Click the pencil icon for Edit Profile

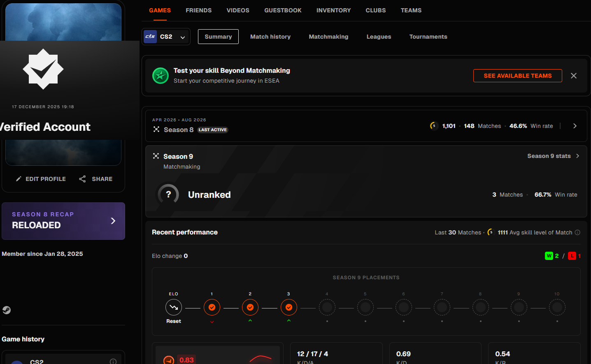tap(19, 179)
